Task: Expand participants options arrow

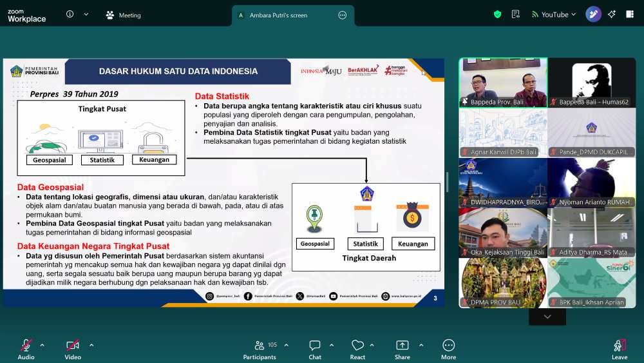Action: [287, 346]
